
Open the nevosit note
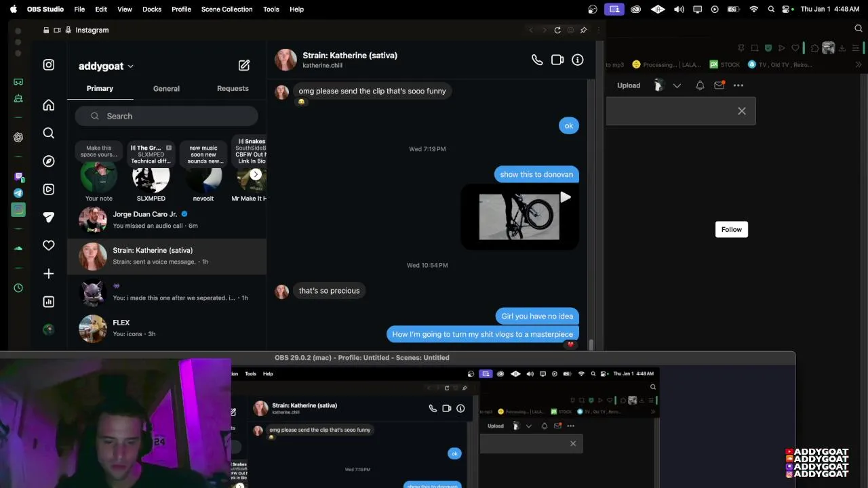coord(203,179)
